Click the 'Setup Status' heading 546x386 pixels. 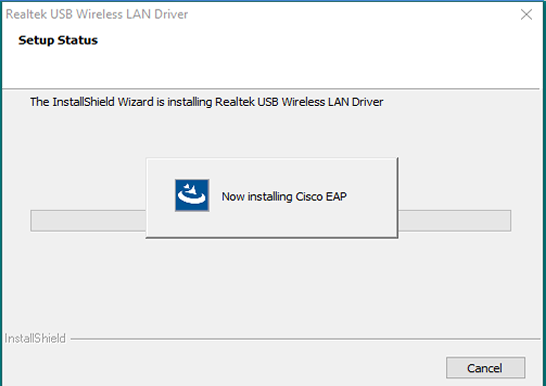point(58,40)
